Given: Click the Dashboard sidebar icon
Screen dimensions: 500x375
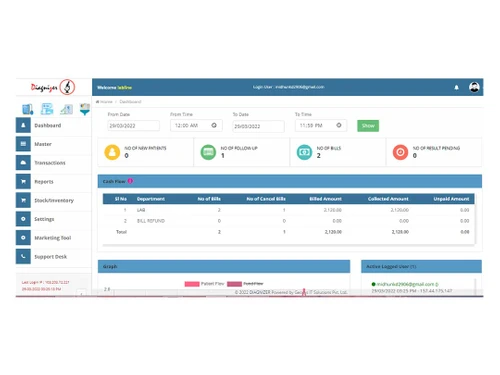Looking at the screenshot, I should [x=23, y=125].
